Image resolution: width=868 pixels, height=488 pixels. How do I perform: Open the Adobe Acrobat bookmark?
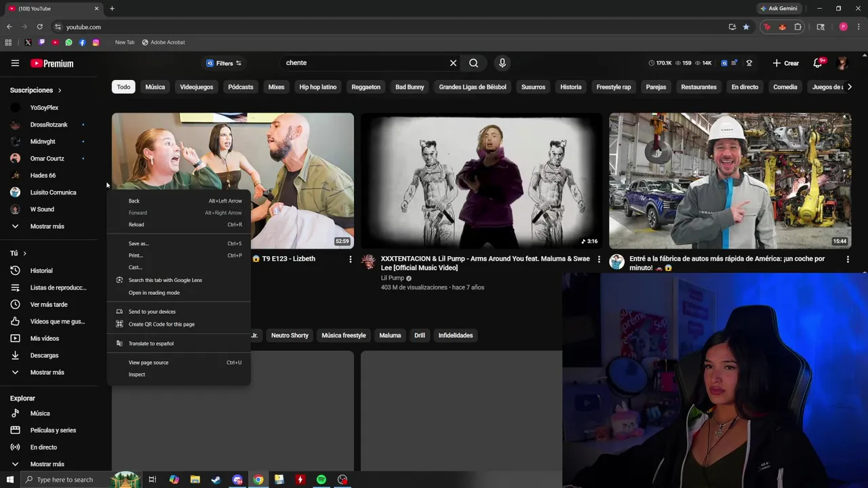163,42
